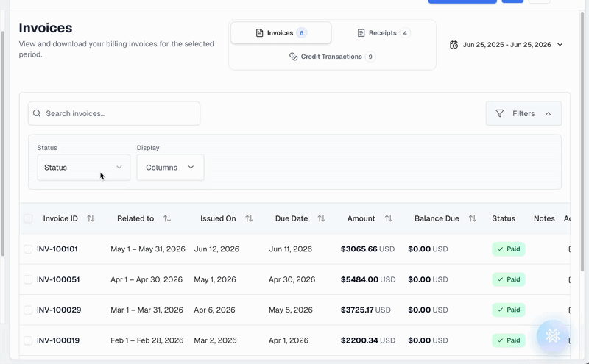Sort by Balance Due column arrows
Viewport: 589px width, 364px height.
(x=473, y=218)
